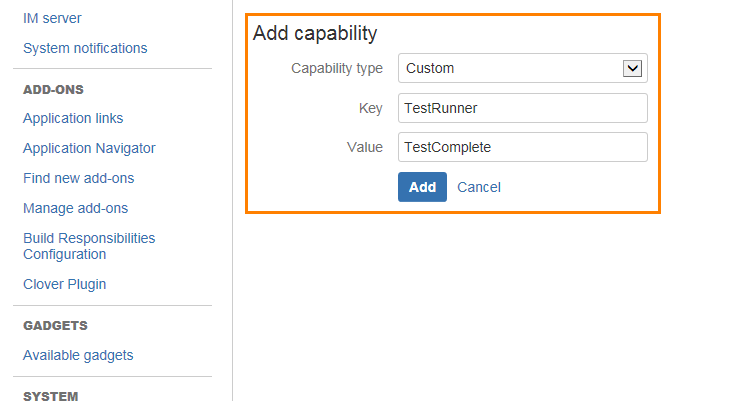Click the Key field containing TestRunner
Viewport: 740px width, 401px height.
pyautogui.click(x=522, y=108)
